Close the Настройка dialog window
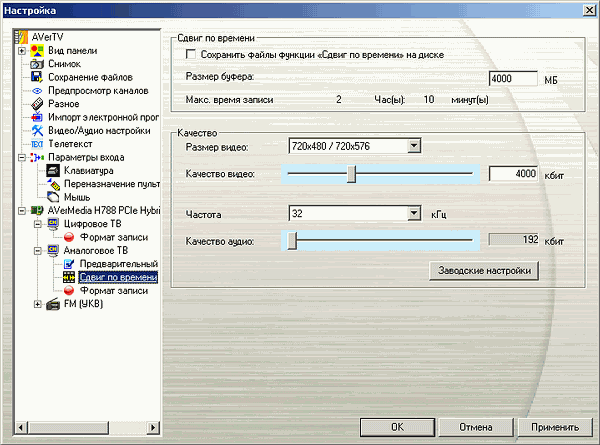The width and height of the screenshot is (600, 445). (589, 10)
